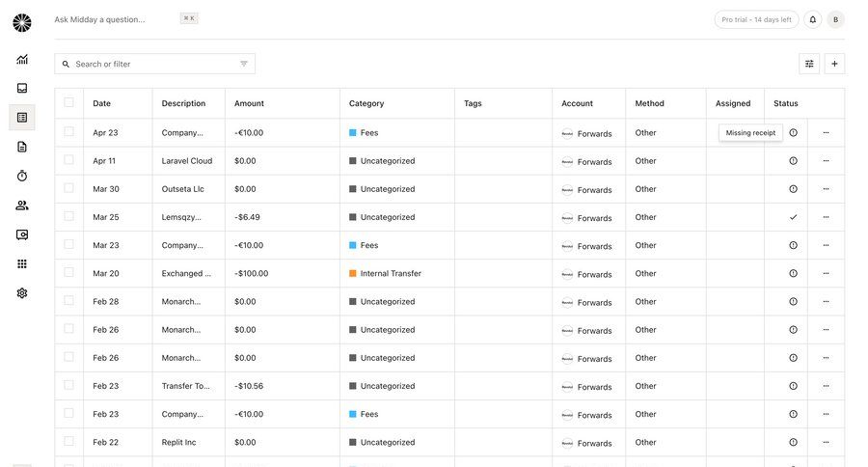Open row actions menu for Transfer To row
The height and width of the screenshot is (467, 868).
tap(826, 386)
